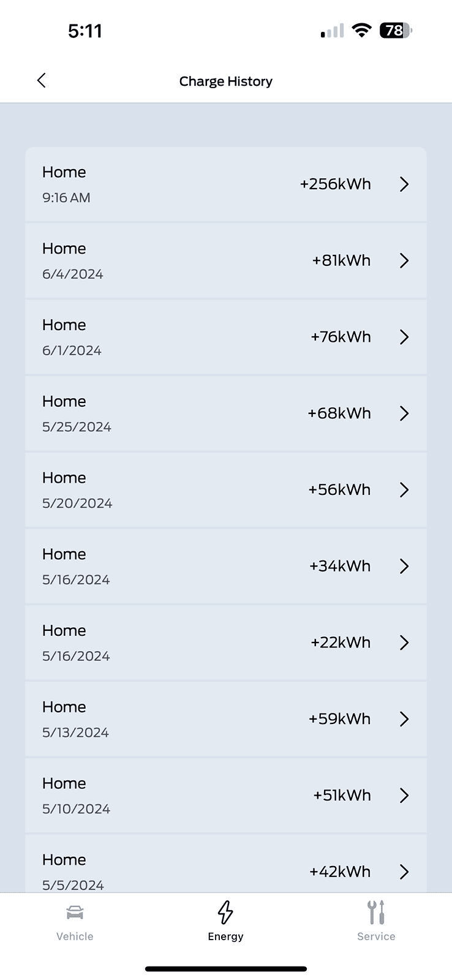Expand the +76kWh entry chevron
This screenshot has width=452, height=980.
coord(404,337)
